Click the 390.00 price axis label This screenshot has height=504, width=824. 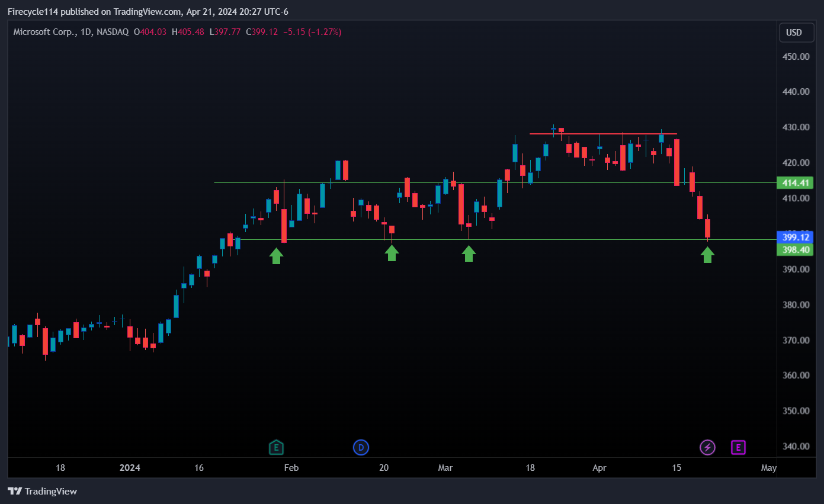(796, 269)
